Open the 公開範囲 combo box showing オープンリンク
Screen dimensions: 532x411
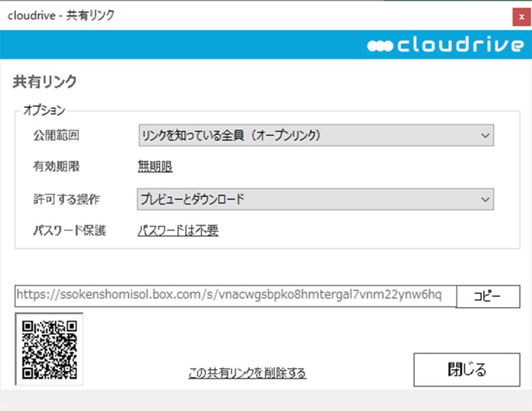(316, 135)
